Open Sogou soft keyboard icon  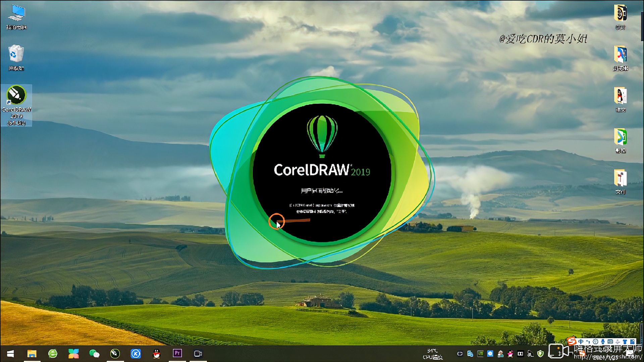[610, 342]
